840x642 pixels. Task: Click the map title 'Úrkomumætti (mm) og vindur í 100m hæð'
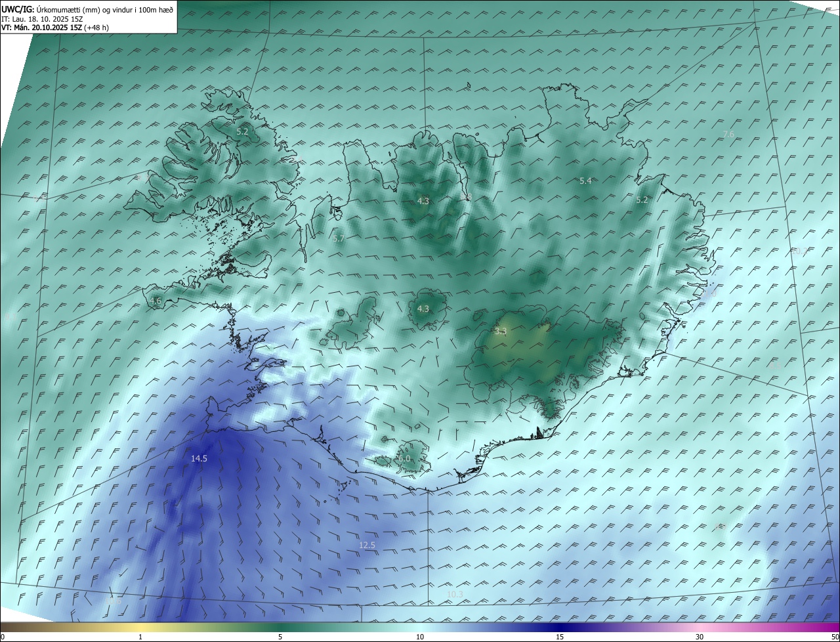[104, 9]
